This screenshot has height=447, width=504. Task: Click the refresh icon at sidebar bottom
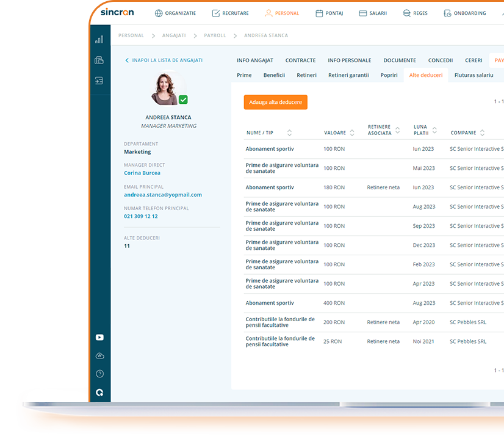pyautogui.click(x=99, y=393)
